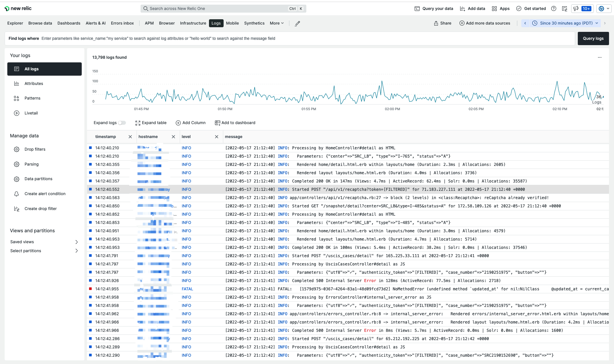Screen dimensions: 614x364
Task: Open the Infrastructure tab
Action: (193, 23)
